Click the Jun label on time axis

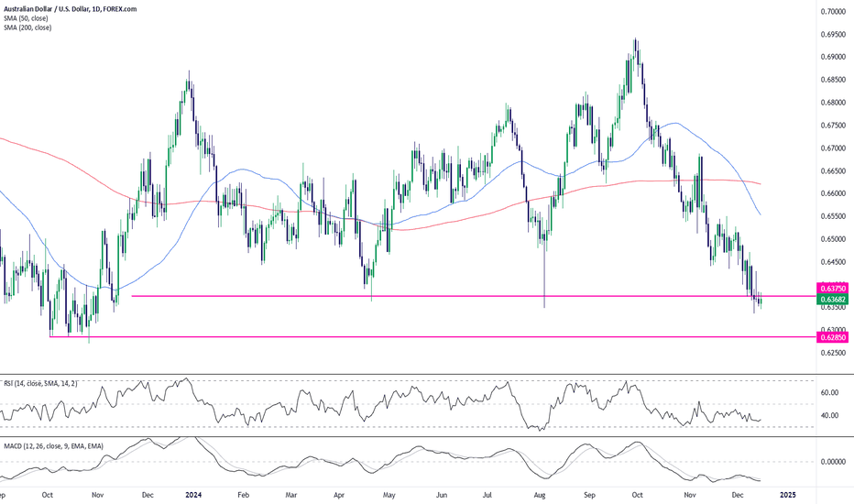point(442,495)
